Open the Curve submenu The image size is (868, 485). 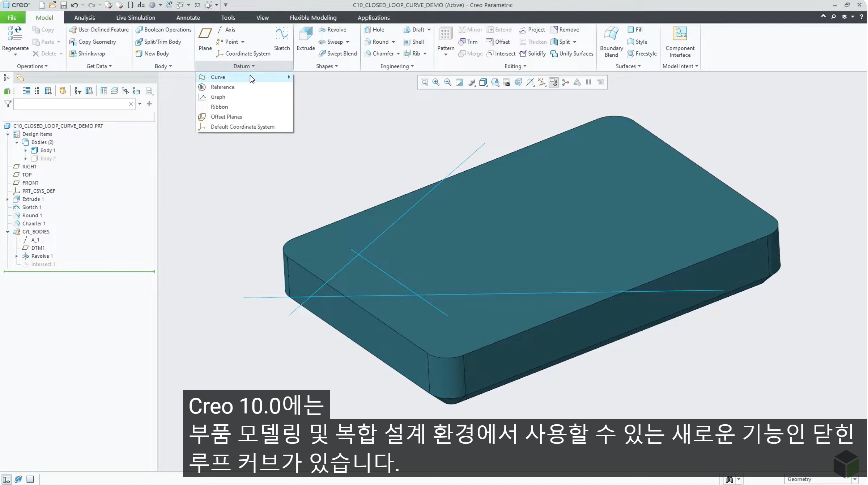pyautogui.click(x=244, y=77)
